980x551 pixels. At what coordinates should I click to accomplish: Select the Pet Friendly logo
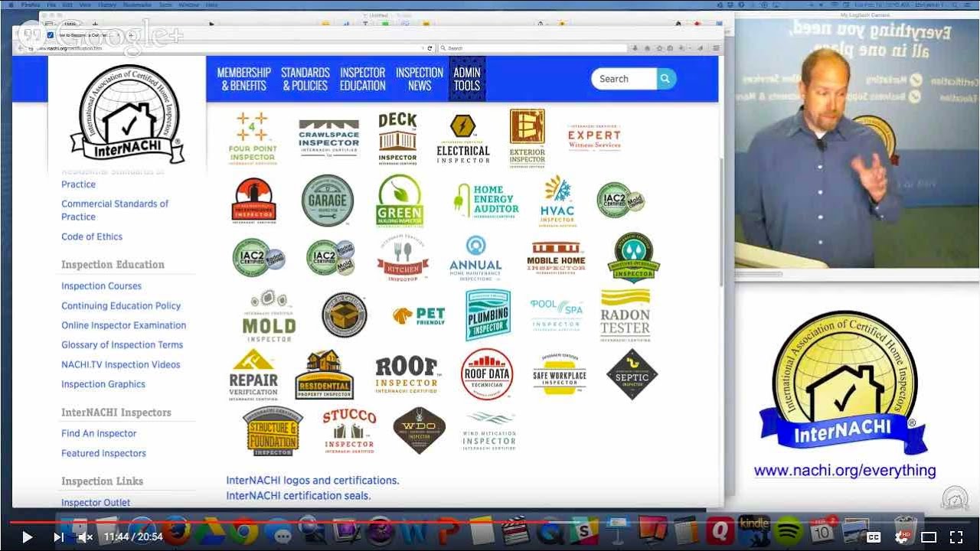click(418, 315)
